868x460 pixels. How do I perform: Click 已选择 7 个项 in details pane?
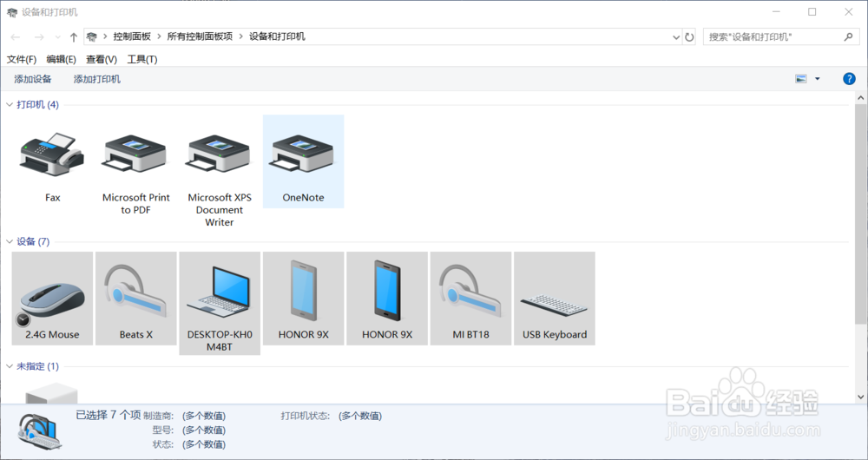(x=108, y=415)
